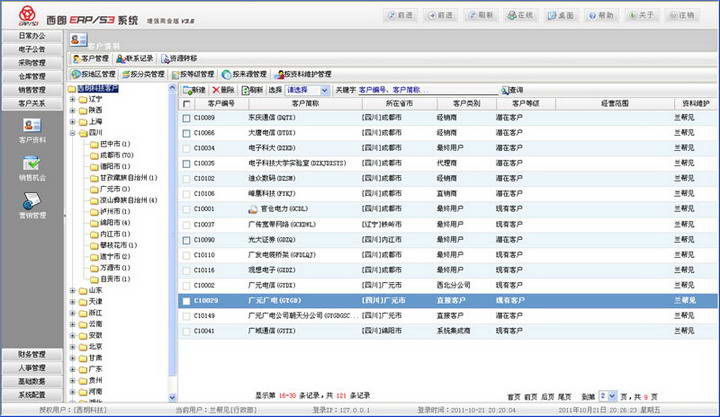Open the 采购管理 menu

pyautogui.click(x=32, y=63)
